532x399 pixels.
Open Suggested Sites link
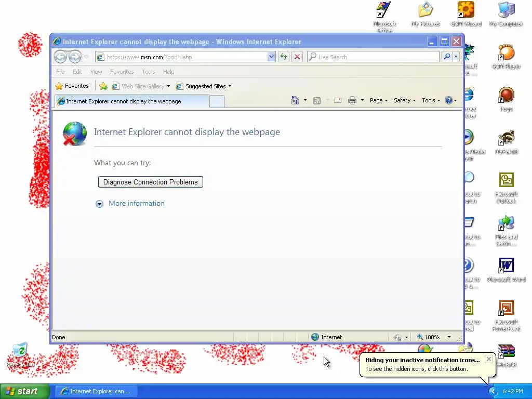click(x=201, y=86)
